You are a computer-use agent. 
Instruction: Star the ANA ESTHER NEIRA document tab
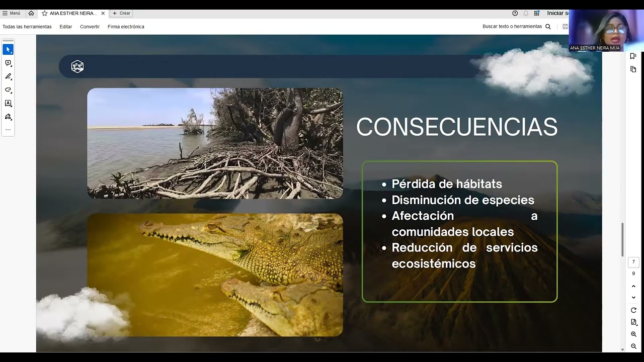click(44, 13)
